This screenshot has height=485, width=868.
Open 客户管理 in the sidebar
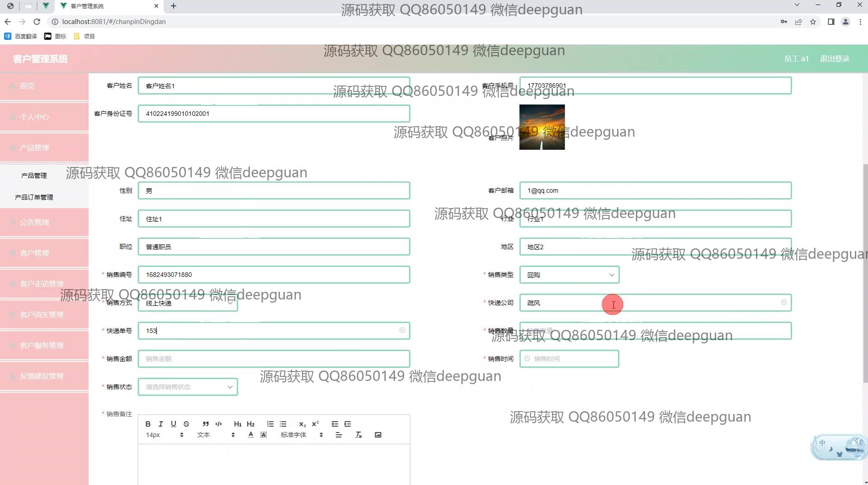click(x=44, y=253)
